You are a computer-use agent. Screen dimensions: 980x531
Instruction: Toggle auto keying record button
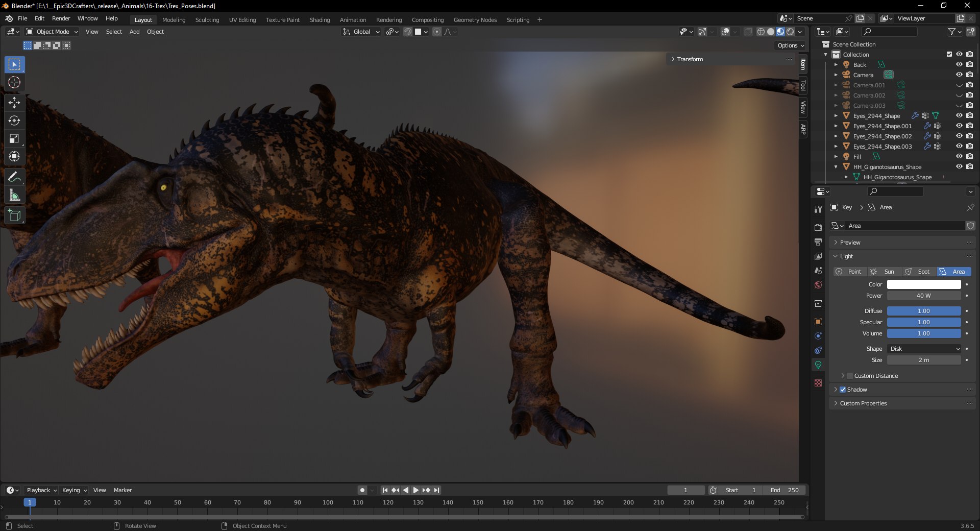pos(362,490)
